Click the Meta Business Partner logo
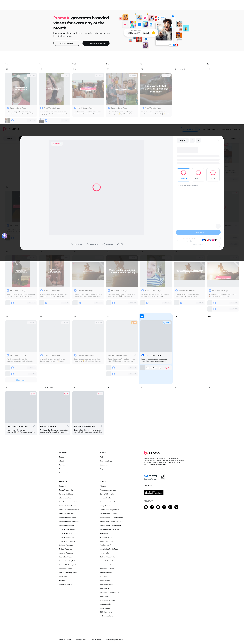Viewport: 244px width, 644px height. point(150,477)
